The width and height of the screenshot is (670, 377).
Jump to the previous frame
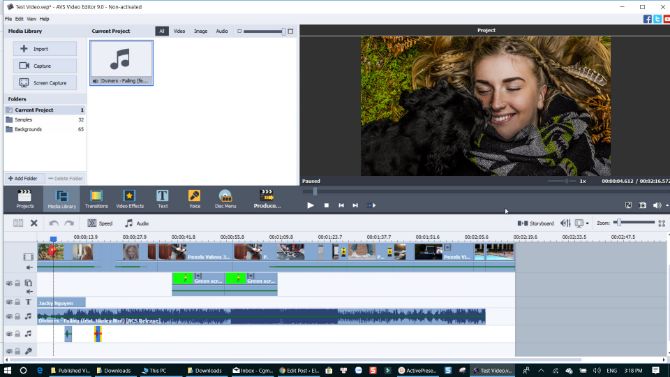341,205
